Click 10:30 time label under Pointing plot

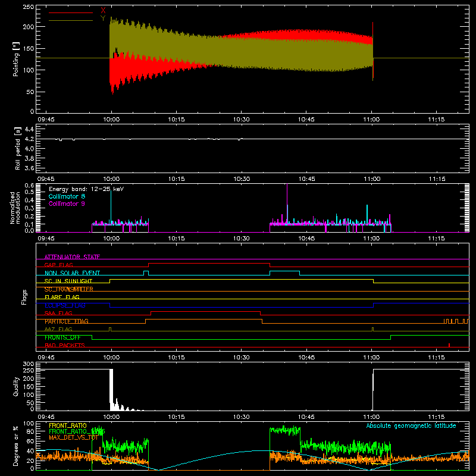(242, 120)
